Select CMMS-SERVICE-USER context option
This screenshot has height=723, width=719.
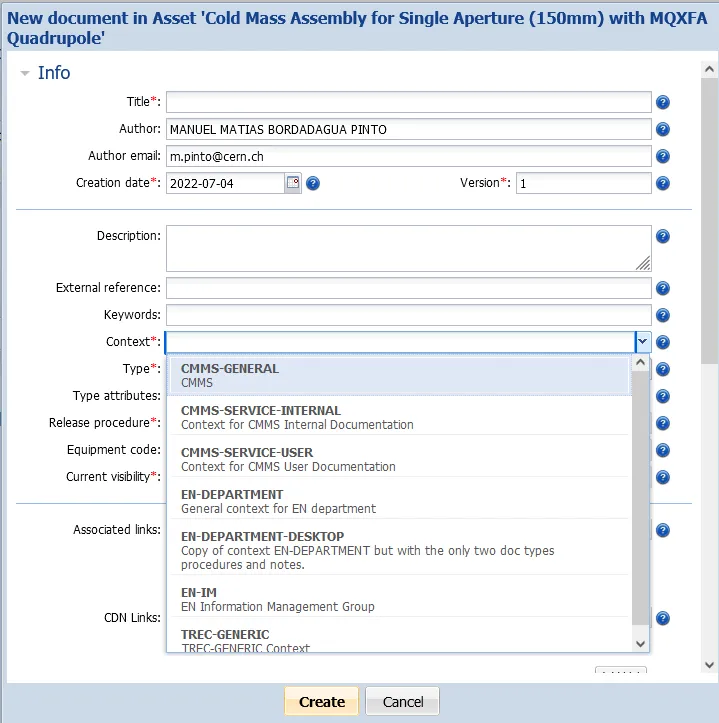(x=399, y=459)
